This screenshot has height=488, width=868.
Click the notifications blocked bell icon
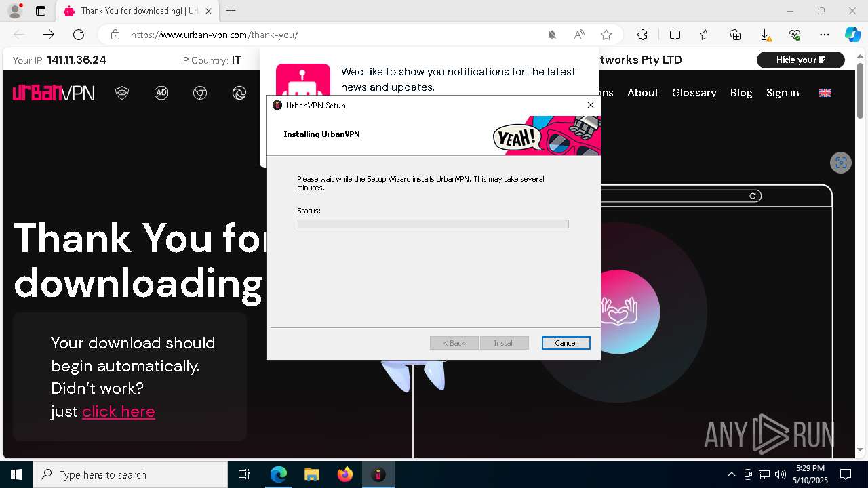coord(552,35)
